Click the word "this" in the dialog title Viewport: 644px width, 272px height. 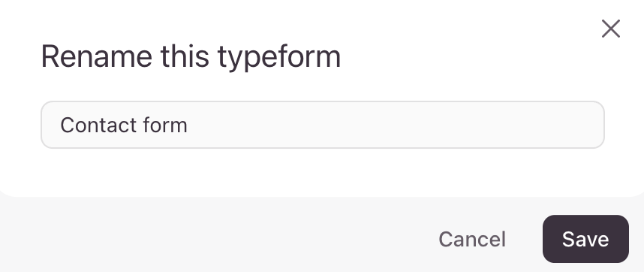[185, 56]
